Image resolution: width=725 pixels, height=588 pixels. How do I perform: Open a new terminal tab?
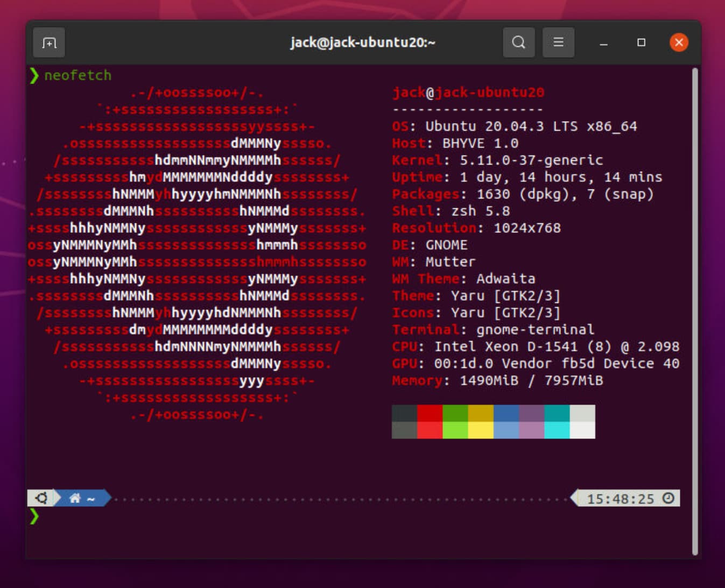49,42
